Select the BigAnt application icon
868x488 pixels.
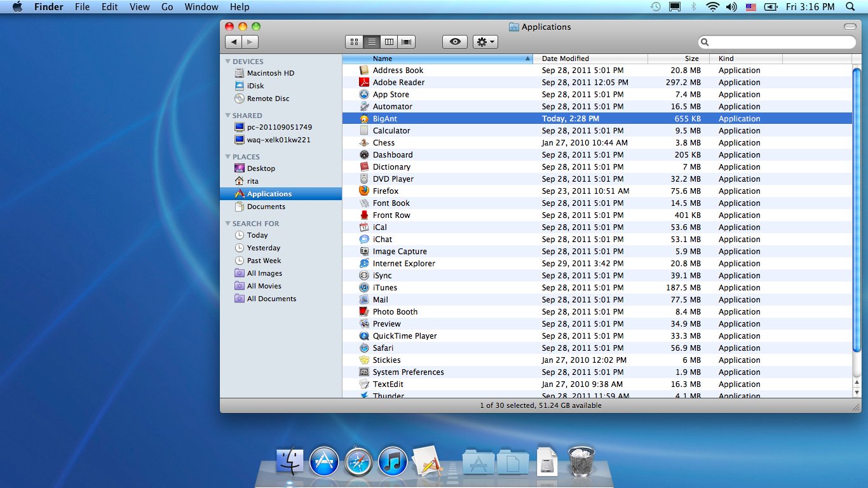pyautogui.click(x=364, y=119)
